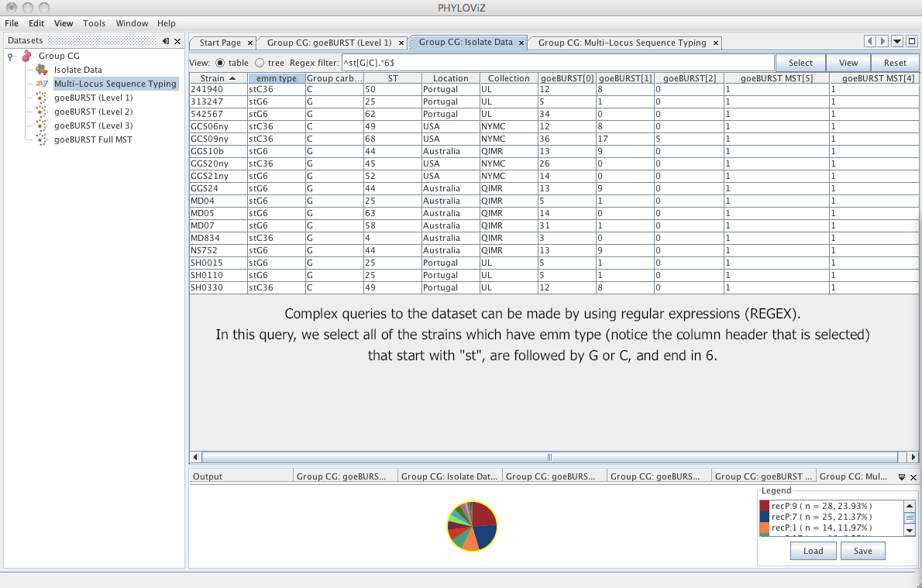Close the Start Page tab
922x588 pixels.
point(250,43)
